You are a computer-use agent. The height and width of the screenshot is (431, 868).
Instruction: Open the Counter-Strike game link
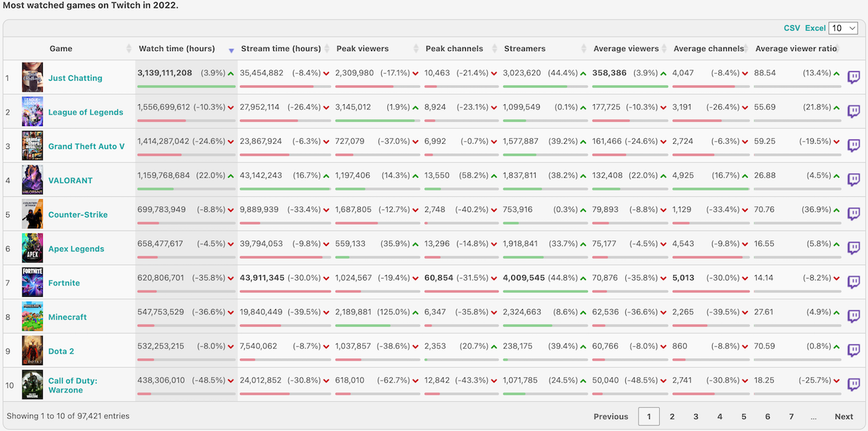point(76,214)
